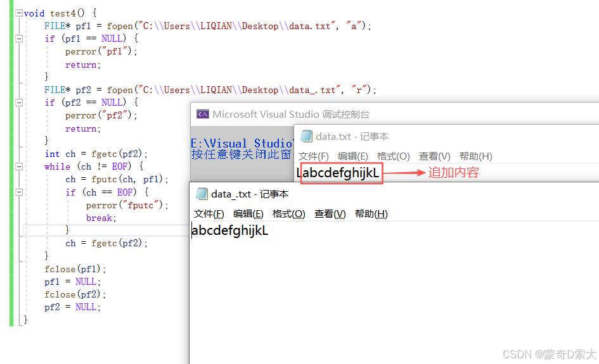Click the E:\Visual Studio console output line
The width and height of the screenshot is (599, 364).
click(242, 144)
